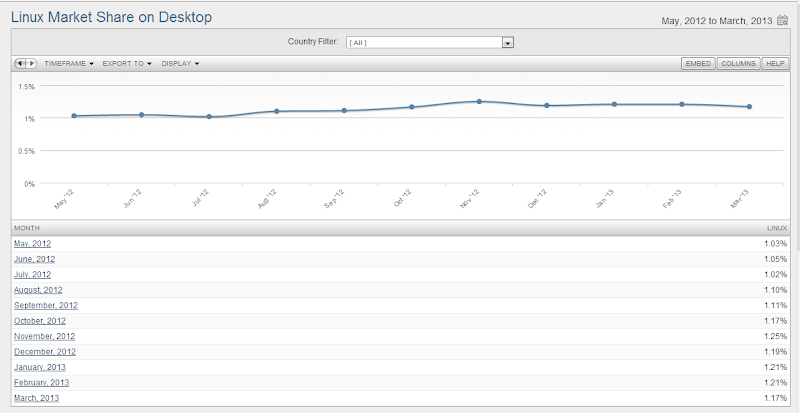Sort by the LINUX column header
The width and height of the screenshot is (800, 413).
777,228
